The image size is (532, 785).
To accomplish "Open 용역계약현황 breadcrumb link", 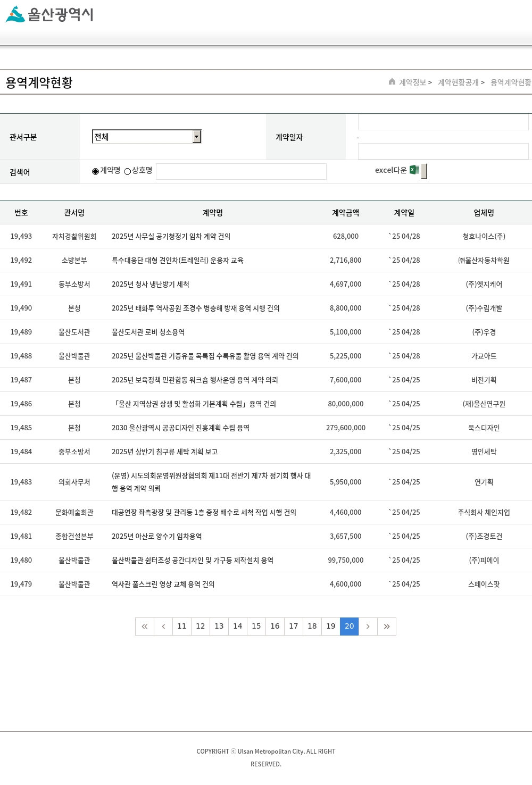I will click(x=511, y=82).
